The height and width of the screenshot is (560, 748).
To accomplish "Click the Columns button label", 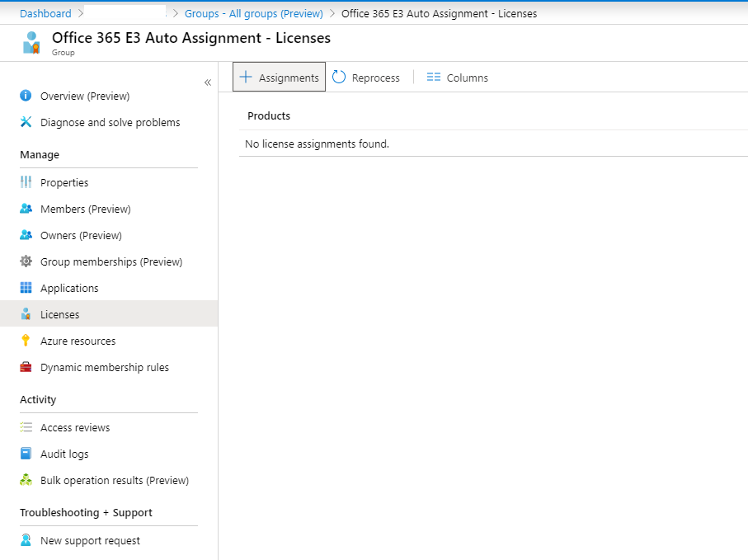I will click(467, 78).
